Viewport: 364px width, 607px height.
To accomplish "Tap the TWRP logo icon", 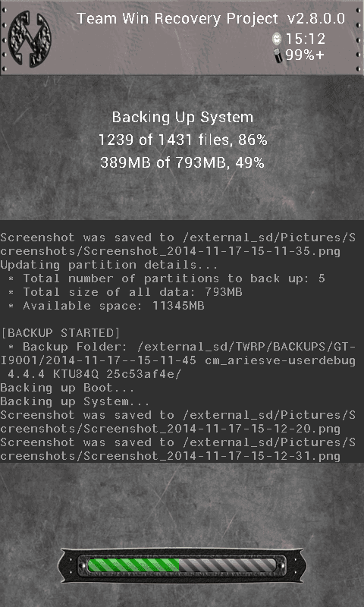I will point(30,39).
